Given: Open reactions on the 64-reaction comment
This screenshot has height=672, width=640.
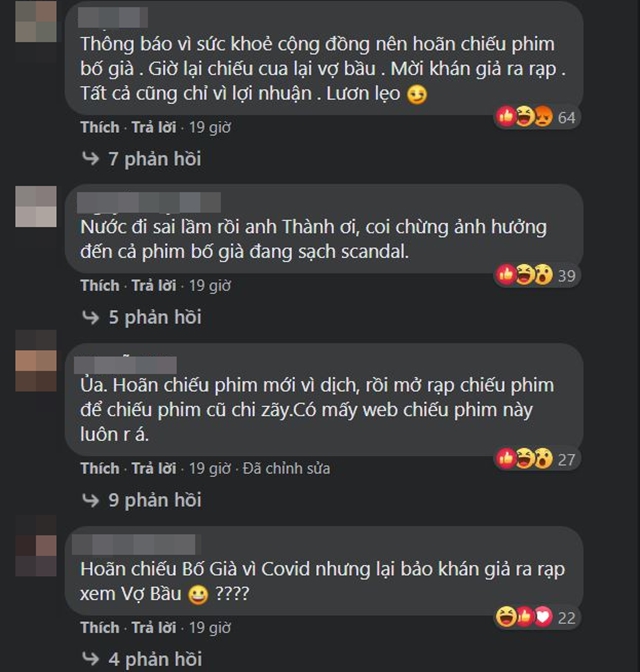Looking at the screenshot, I should click(x=536, y=117).
